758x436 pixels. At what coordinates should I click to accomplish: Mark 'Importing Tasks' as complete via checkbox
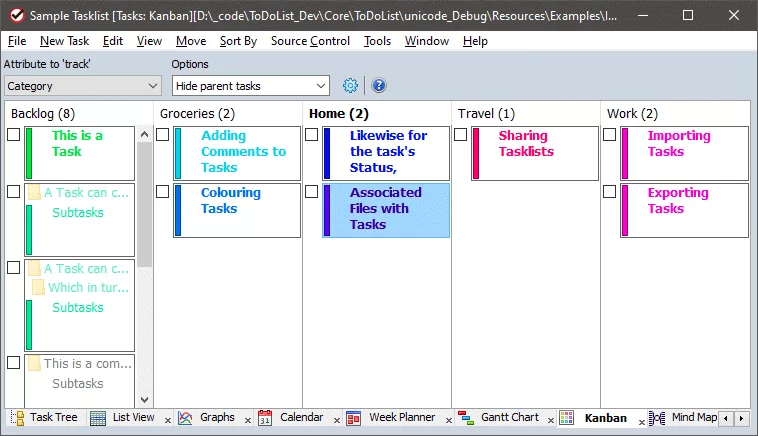610,135
